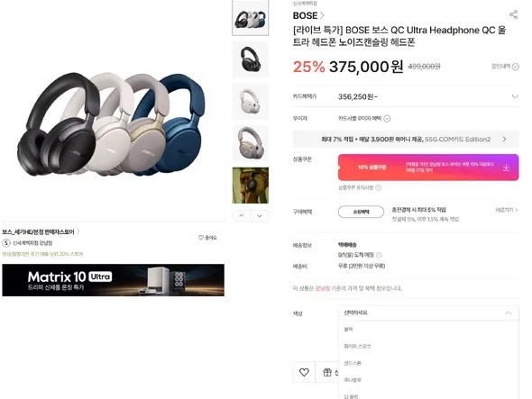Viewport: 532px width, 399px height.
Task: Click the gift box icon button
Action: pyautogui.click(x=327, y=372)
